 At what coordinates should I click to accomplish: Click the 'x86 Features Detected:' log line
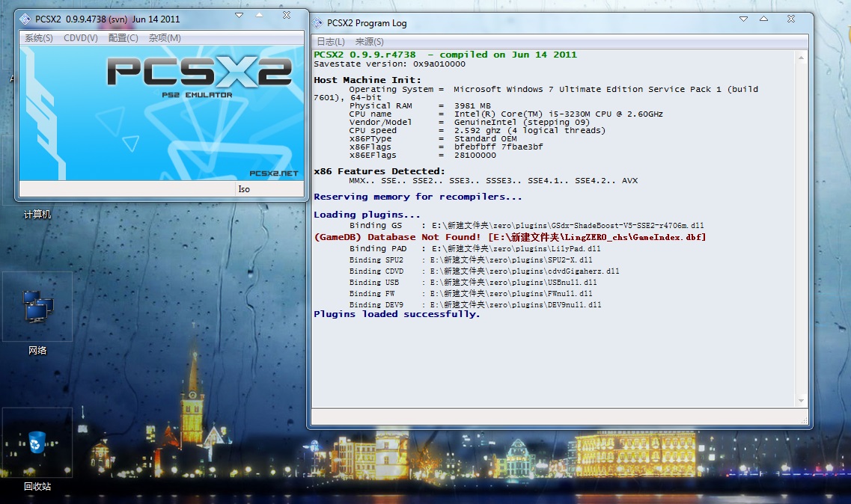coord(379,171)
